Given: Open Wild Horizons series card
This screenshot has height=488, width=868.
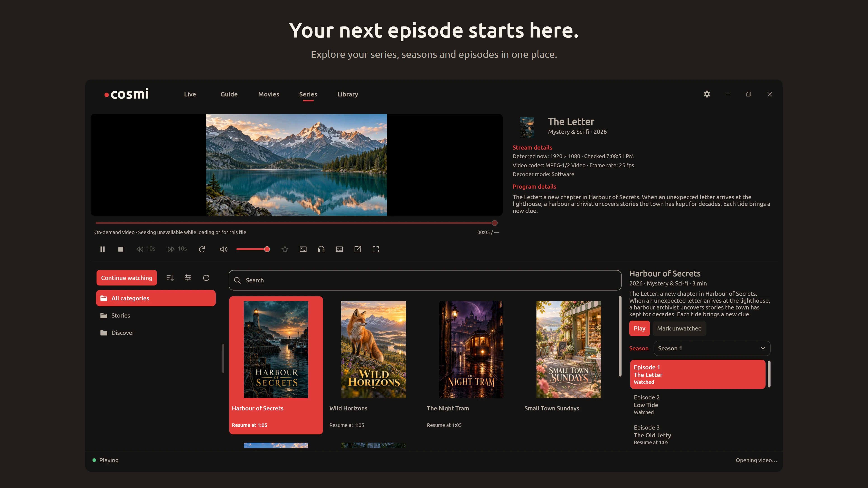Looking at the screenshot, I should 373,365.
